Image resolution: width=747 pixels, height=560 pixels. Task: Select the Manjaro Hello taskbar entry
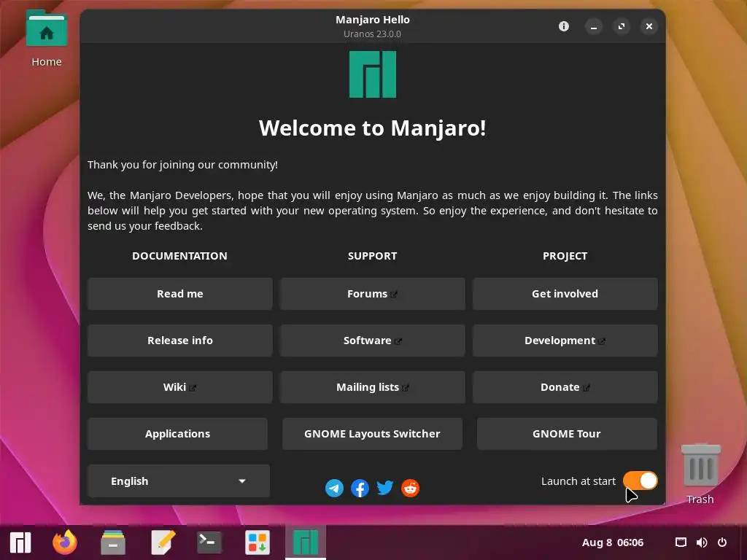tap(306, 542)
